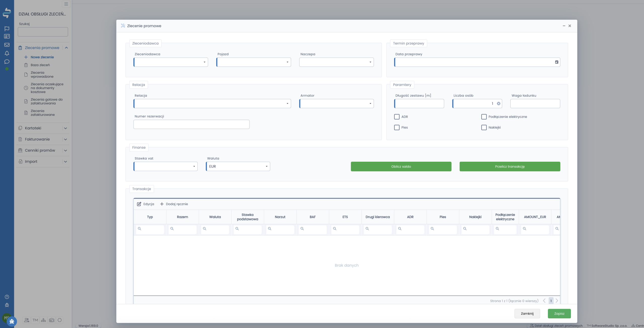
Task: Select Zlecenia zafakturowane in sidebar
Action: coord(43,113)
